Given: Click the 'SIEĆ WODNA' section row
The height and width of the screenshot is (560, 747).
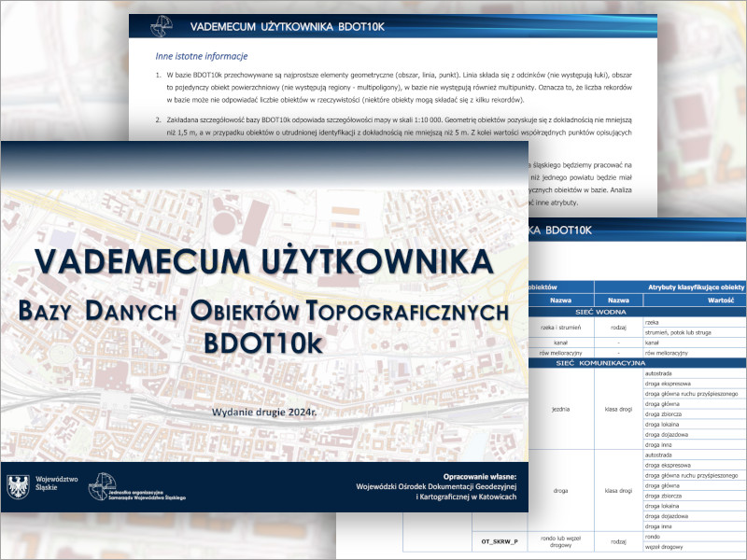Looking at the screenshot, I should point(600,313).
